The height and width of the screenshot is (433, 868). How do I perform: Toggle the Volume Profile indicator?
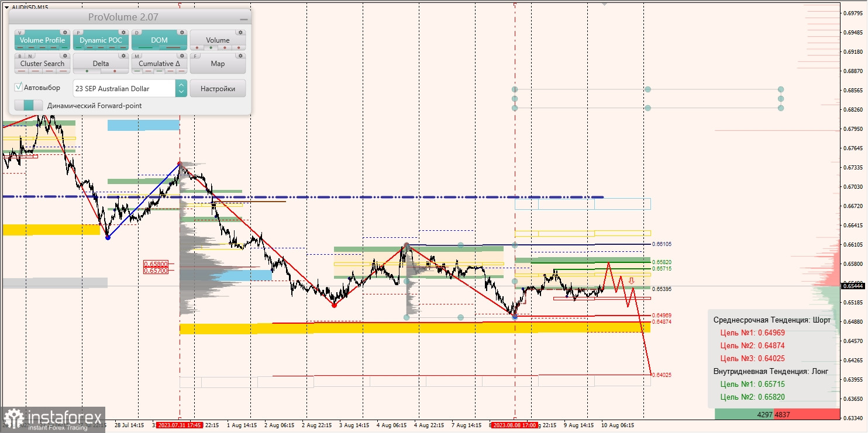(x=42, y=40)
